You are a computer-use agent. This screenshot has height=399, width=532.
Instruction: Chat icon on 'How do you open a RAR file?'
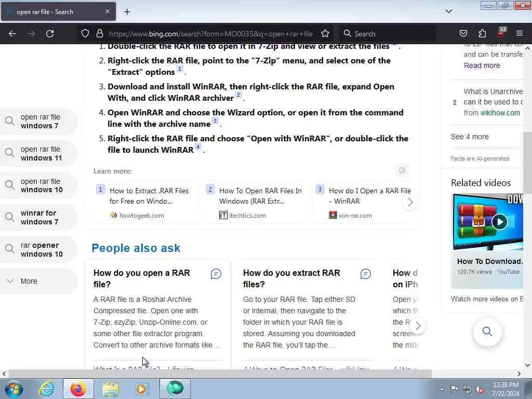pos(216,274)
